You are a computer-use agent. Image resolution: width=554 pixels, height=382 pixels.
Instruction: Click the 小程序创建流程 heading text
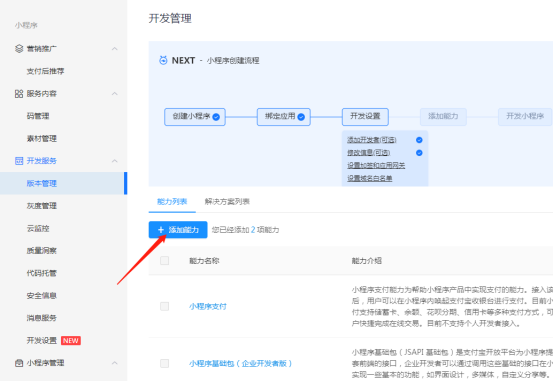point(233,61)
